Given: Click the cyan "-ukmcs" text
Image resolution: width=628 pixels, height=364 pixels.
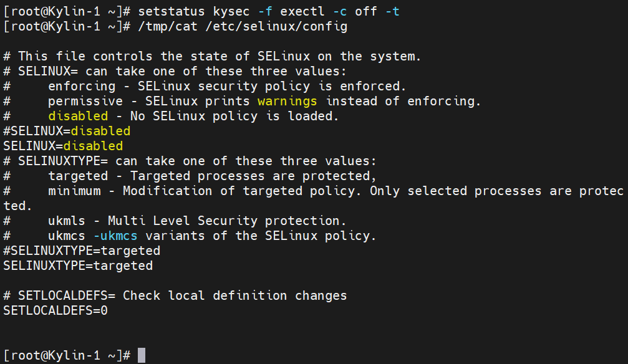Looking at the screenshot, I should [x=115, y=236].
